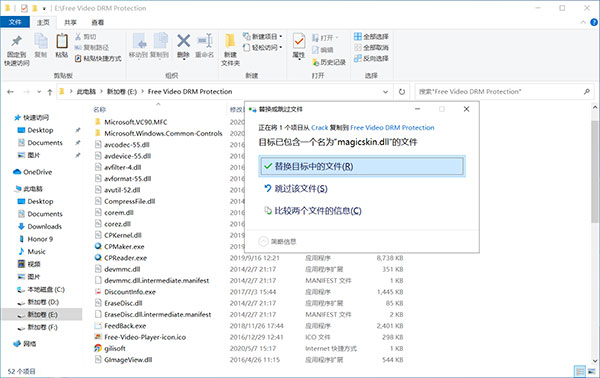600x378 pixels.
Task: Collapse the ribbon with the chevron
Action: coord(583,22)
